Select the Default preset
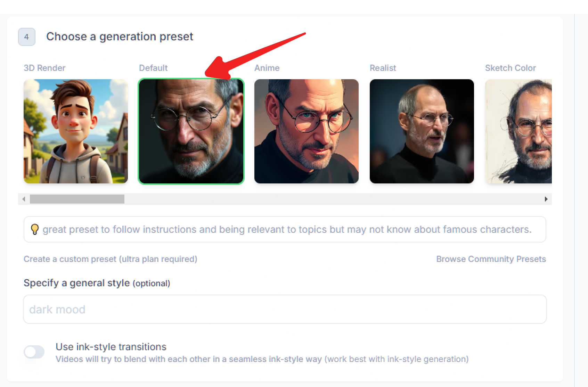The height and width of the screenshot is (387, 588). pos(191,131)
